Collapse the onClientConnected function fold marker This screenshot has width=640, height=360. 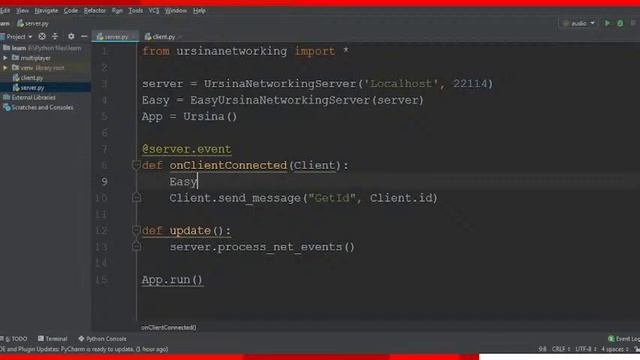coord(136,165)
